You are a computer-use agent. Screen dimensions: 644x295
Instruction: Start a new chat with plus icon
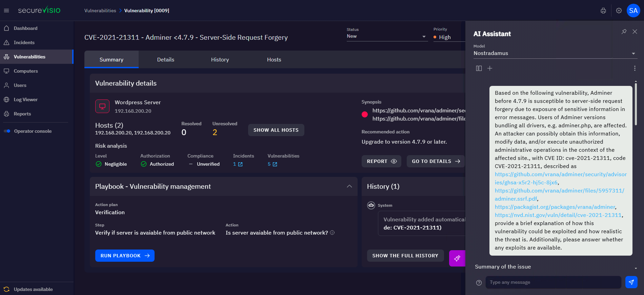(x=490, y=68)
